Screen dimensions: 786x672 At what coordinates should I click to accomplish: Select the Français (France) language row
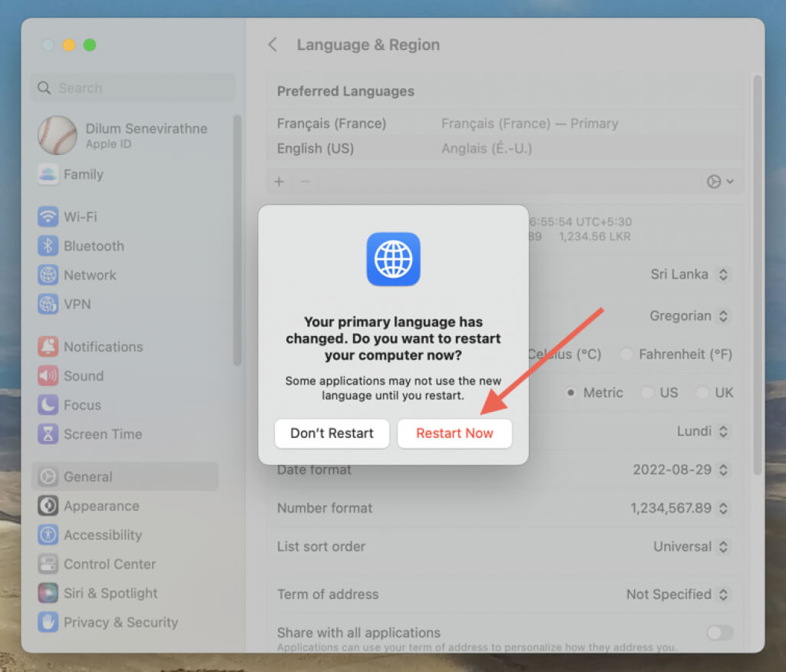click(x=505, y=124)
